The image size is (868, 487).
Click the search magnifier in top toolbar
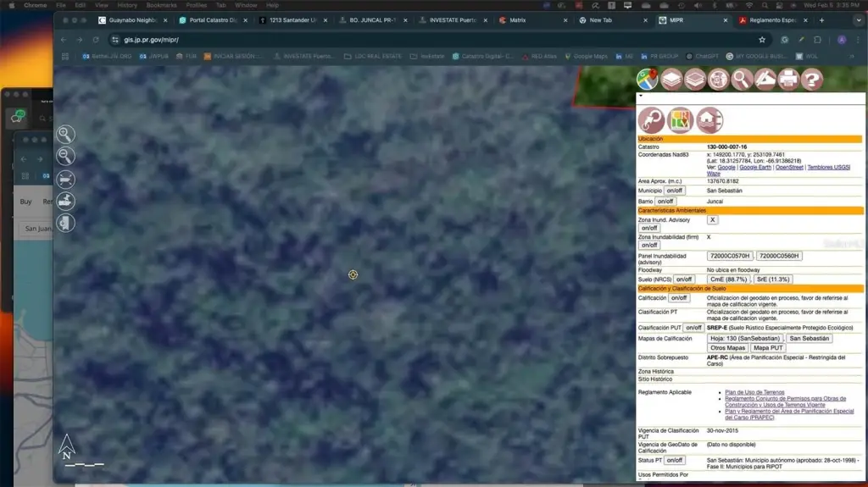742,80
